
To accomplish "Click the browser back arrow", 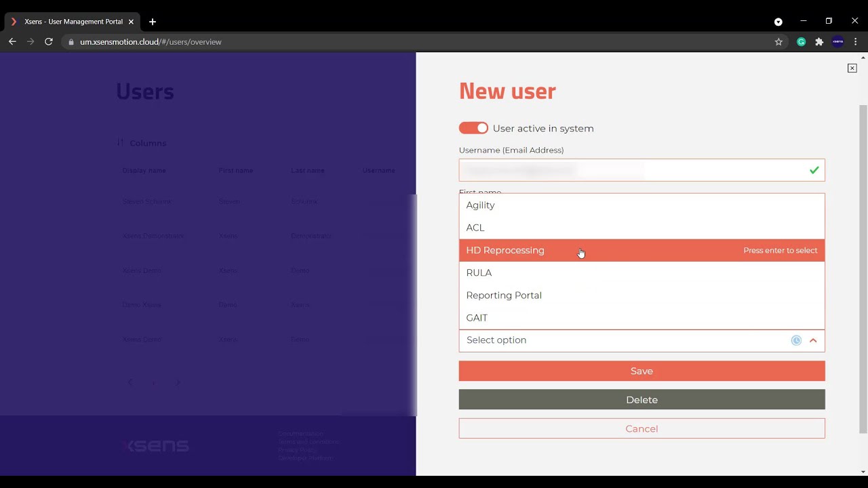I will click(x=12, y=41).
